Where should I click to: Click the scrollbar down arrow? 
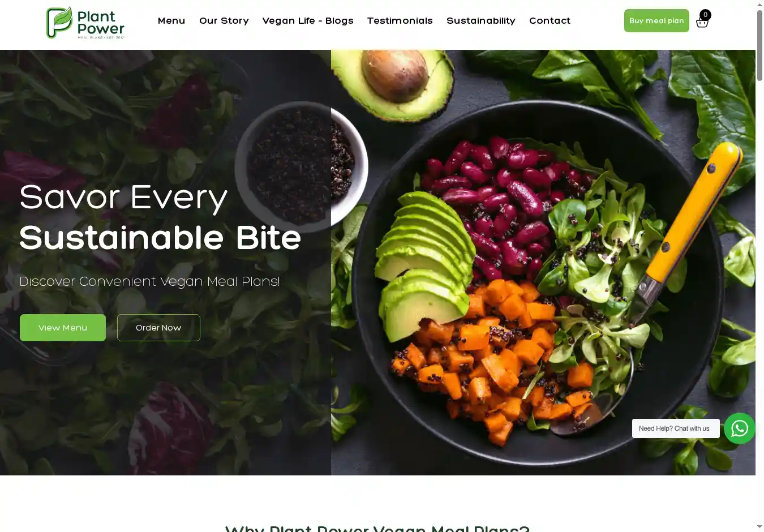pos(759,527)
